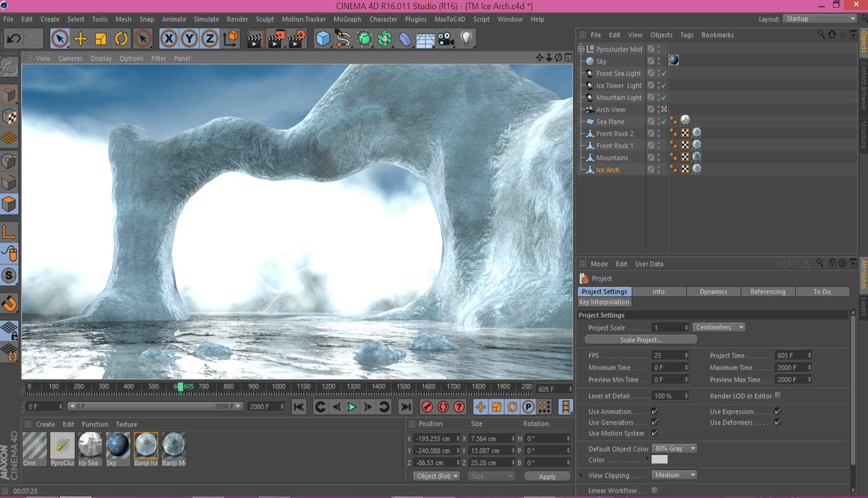Enable Render LOD in Editor checkbox
Viewport: 868px width, 498px height.
(x=778, y=395)
